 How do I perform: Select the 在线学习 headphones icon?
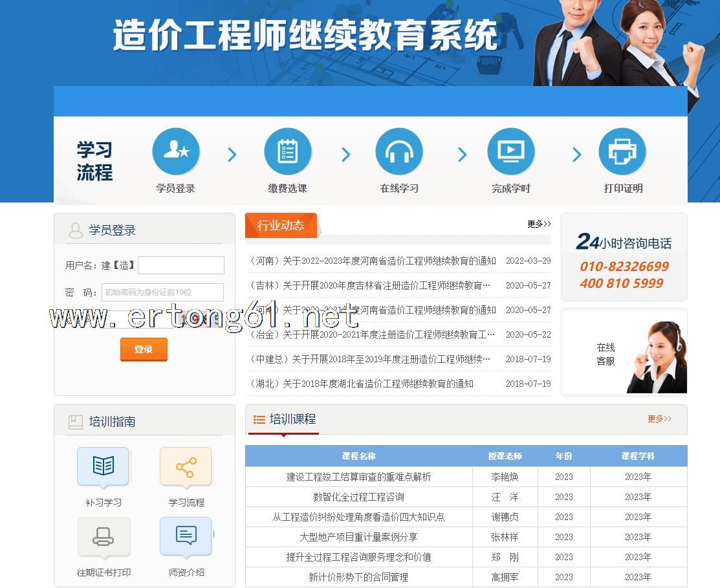click(x=399, y=152)
